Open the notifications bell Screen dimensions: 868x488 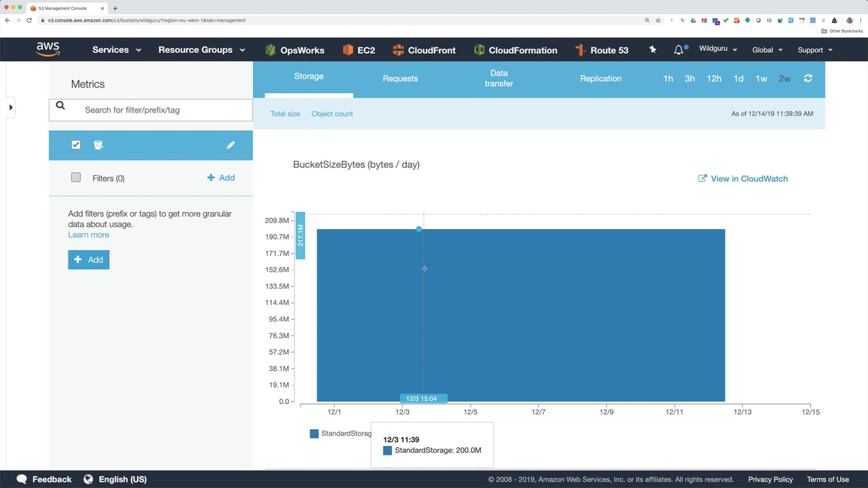point(679,49)
